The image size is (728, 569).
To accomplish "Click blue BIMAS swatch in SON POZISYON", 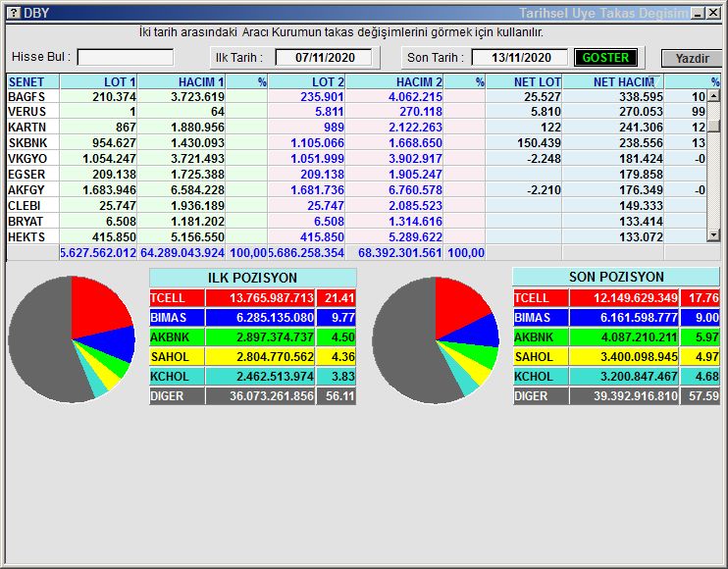I will (541, 318).
